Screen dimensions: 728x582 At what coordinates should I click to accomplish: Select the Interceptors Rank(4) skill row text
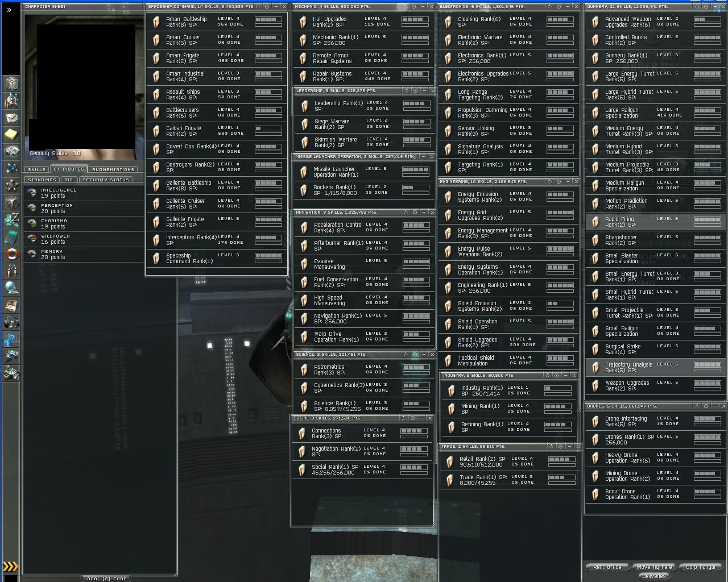(192, 240)
